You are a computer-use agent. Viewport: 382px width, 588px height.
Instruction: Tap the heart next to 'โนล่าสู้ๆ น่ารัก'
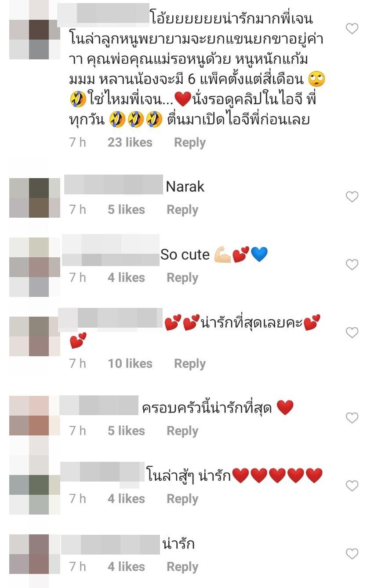coord(352,486)
